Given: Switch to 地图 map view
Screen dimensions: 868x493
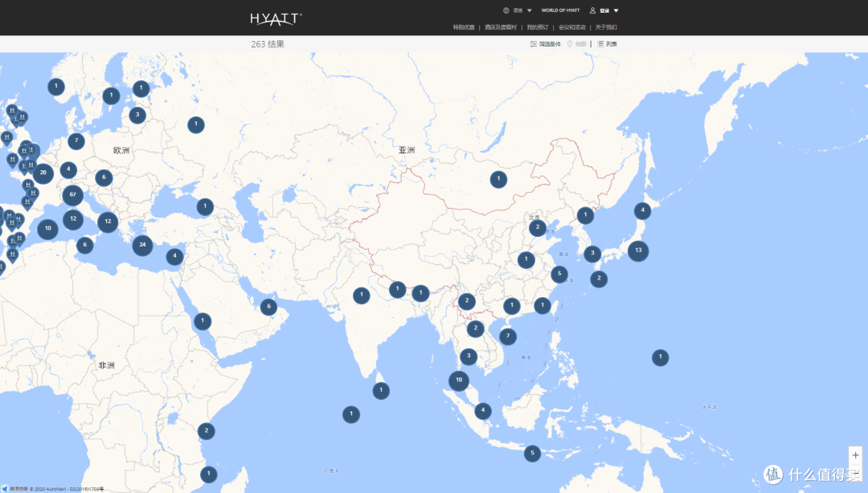Looking at the screenshot, I should 576,44.
